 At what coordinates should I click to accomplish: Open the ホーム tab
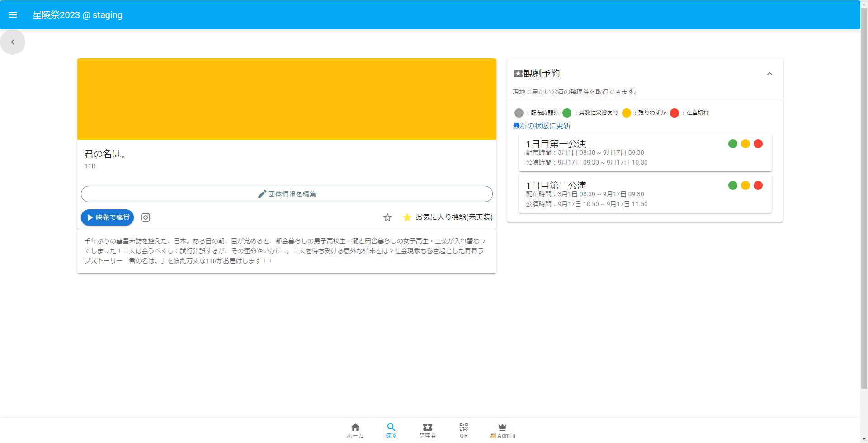[x=355, y=430]
